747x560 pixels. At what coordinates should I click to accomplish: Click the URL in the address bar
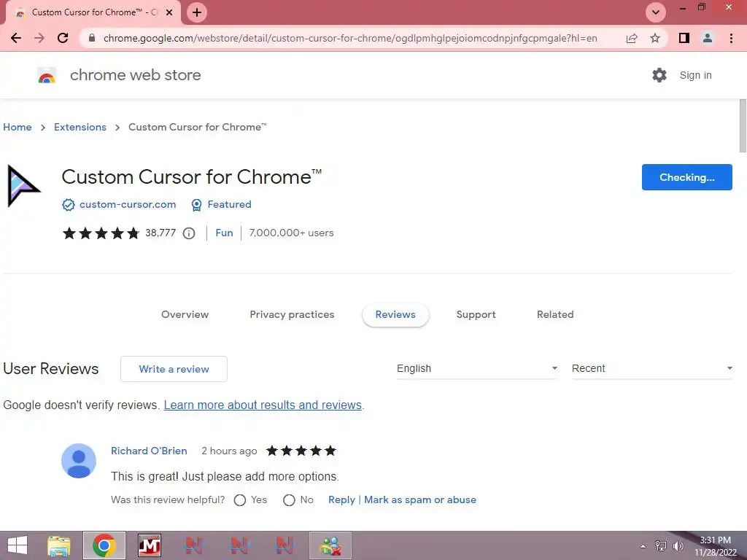coord(350,38)
